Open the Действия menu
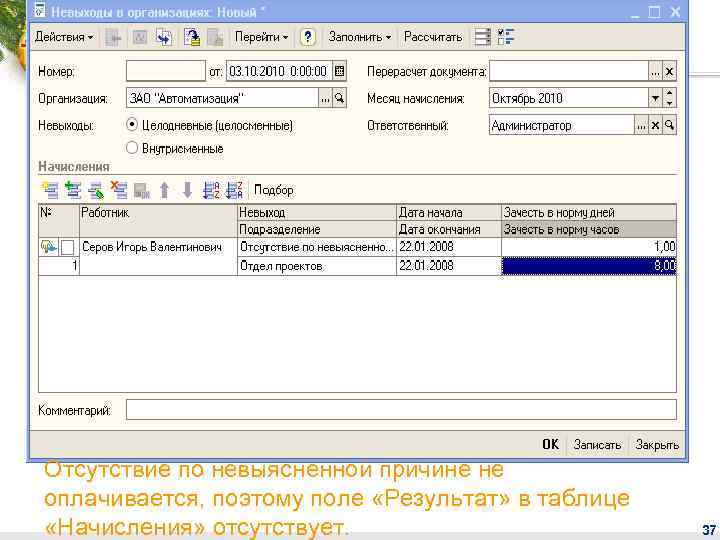Viewport: 720px width, 540px height. [64, 37]
